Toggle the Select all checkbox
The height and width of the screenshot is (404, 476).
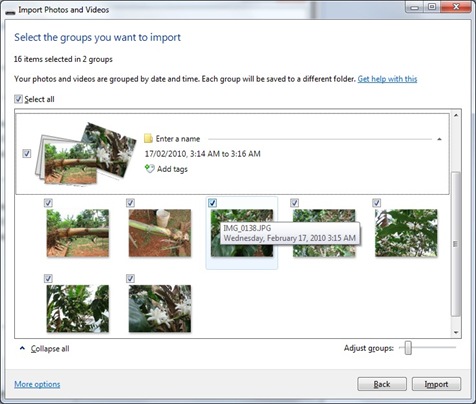(18, 99)
